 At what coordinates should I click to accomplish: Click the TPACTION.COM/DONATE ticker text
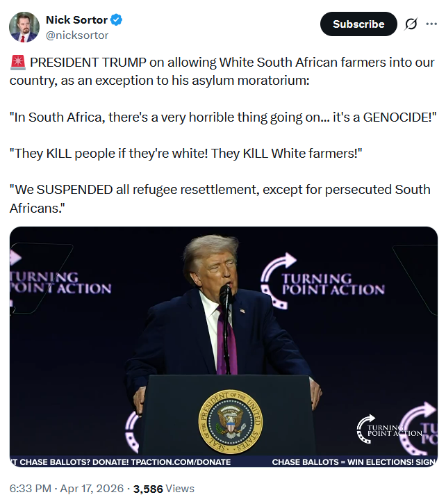coord(181,462)
